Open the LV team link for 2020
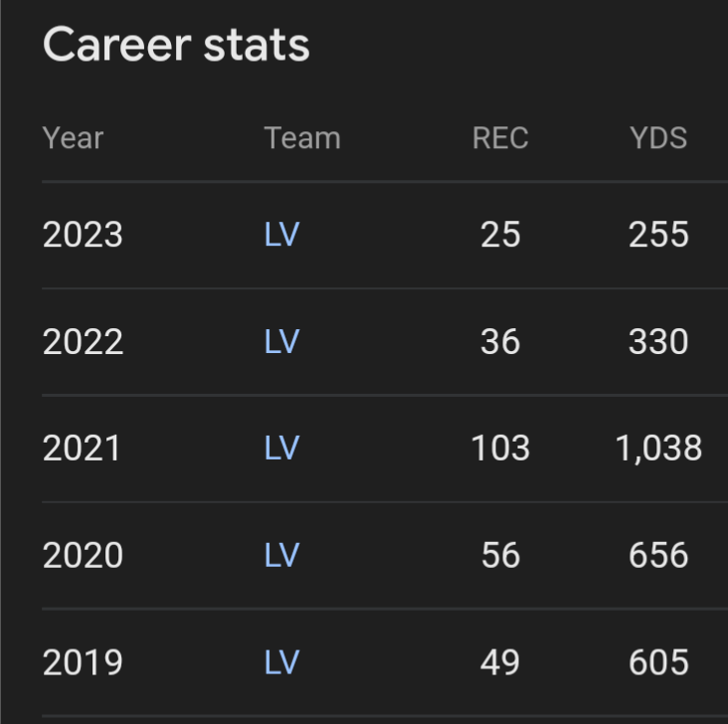Screen dimensions: 728x724 click(281, 555)
